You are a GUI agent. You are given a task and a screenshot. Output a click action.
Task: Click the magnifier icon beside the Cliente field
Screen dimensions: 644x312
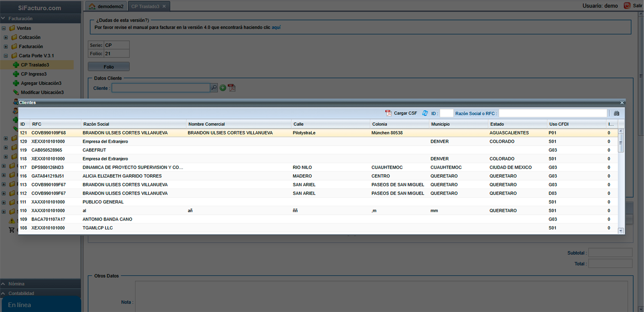click(x=214, y=88)
